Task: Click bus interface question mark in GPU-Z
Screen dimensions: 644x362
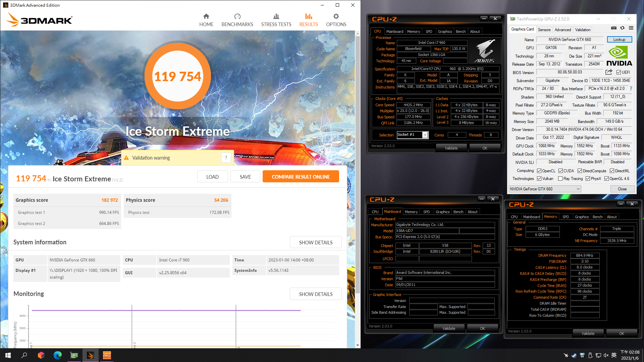Action: click(631, 88)
